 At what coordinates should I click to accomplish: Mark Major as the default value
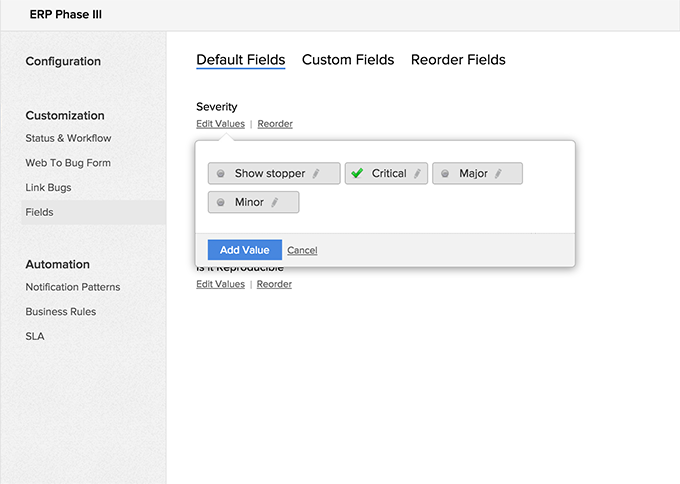(x=445, y=174)
